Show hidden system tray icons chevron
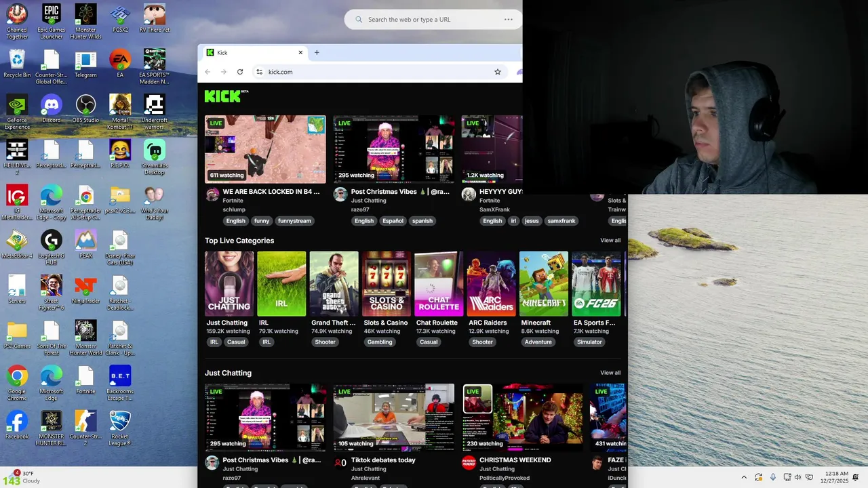 click(x=744, y=477)
